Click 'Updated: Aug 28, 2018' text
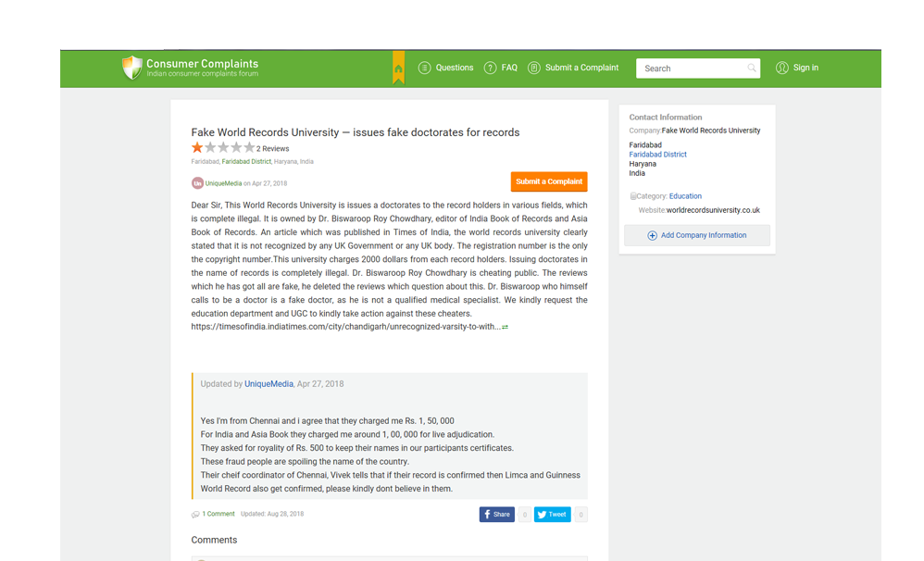This screenshot has width=924, height=561. (x=272, y=514)
